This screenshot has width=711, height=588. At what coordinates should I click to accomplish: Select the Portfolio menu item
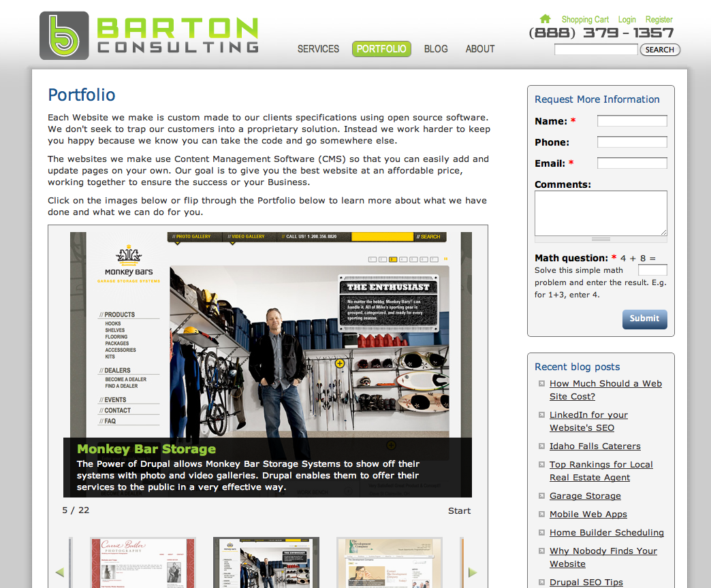[381, 49]
